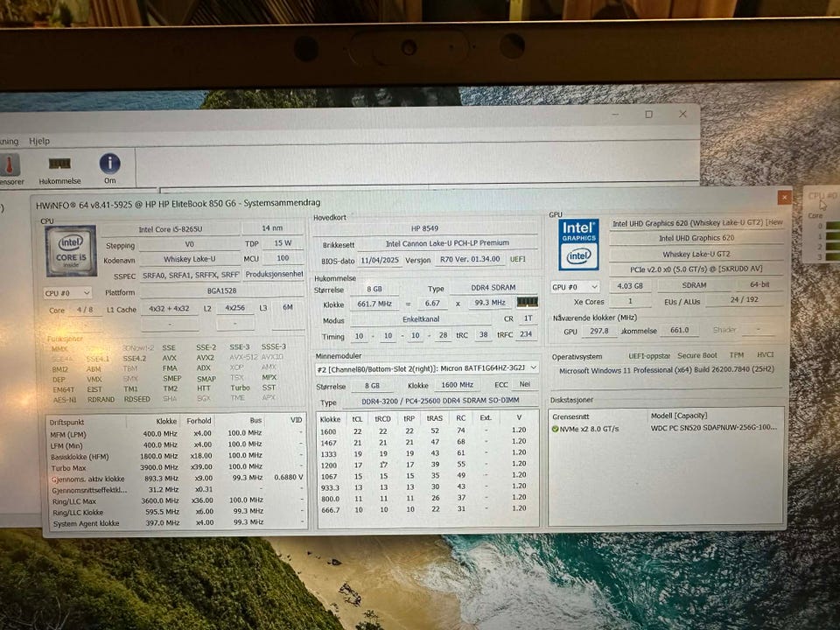Select the WDC PC SN520 drive row
This screenshot has width=840, height=630.
(x=666, y=429)
